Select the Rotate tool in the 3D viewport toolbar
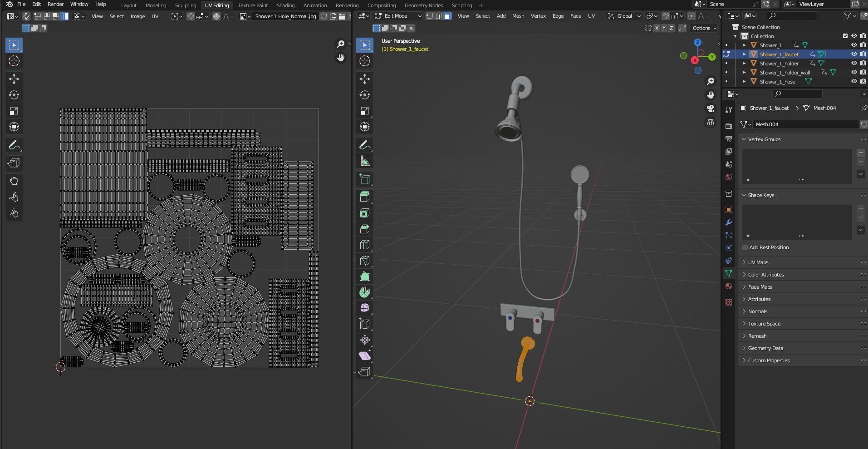Screen dimensions: 868x449 coord(365,95)
